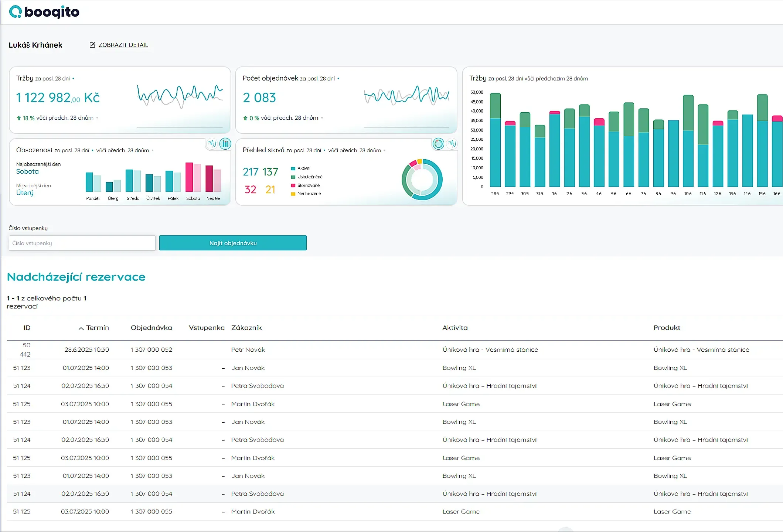Select the Vstupenka column header
Screen dimensions: 783x532
207,328
